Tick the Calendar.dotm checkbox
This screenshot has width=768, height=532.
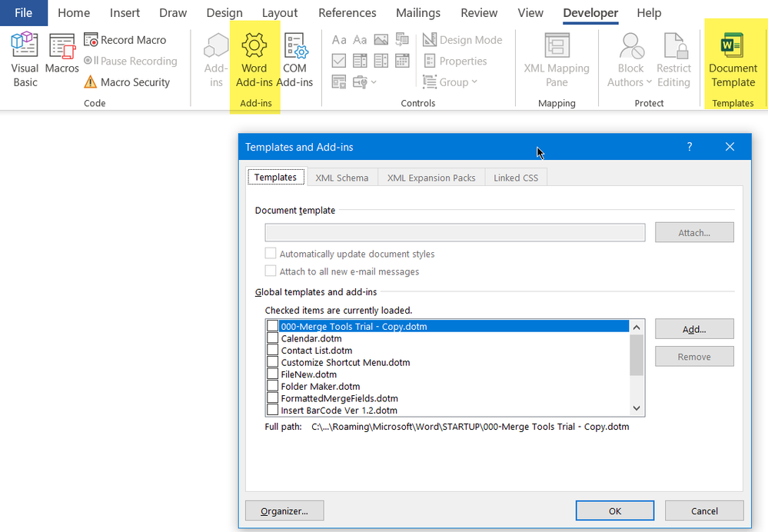(273, 338)
